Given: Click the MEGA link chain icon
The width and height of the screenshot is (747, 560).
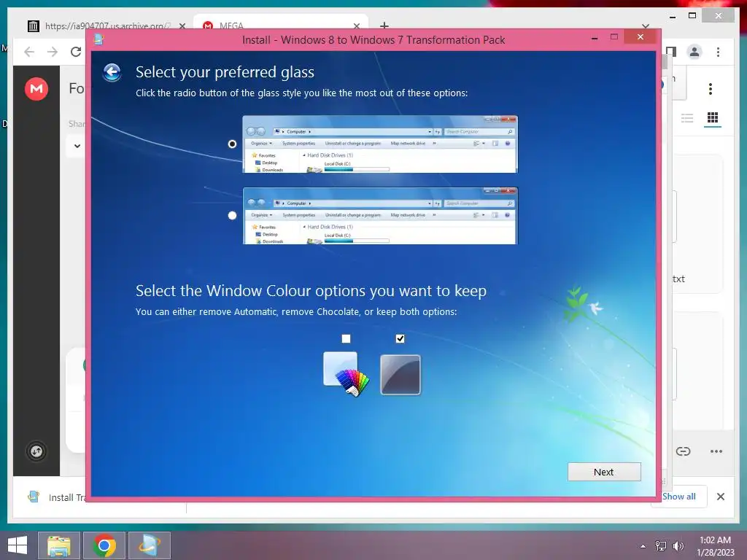Looking at the screenshot, I should (x=683, y=451).
